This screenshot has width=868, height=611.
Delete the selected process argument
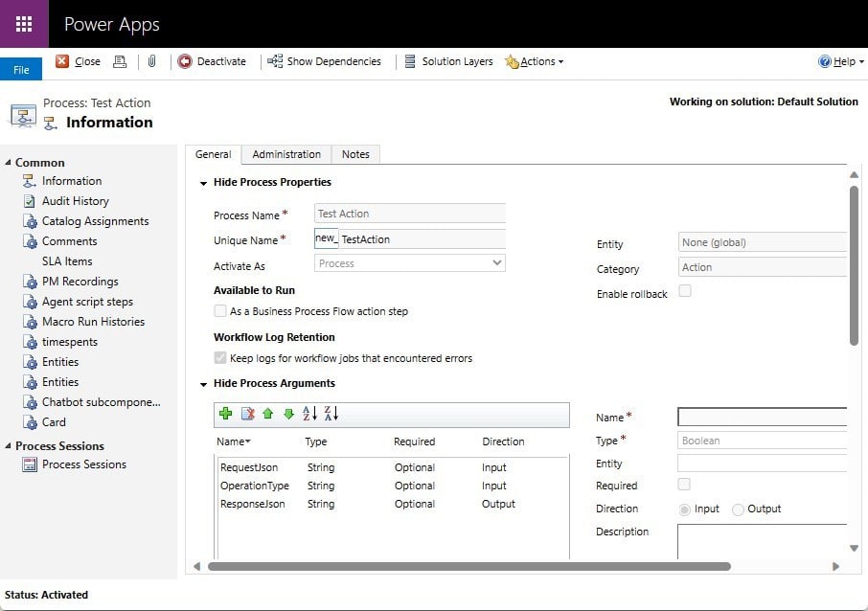pos(247,414)
